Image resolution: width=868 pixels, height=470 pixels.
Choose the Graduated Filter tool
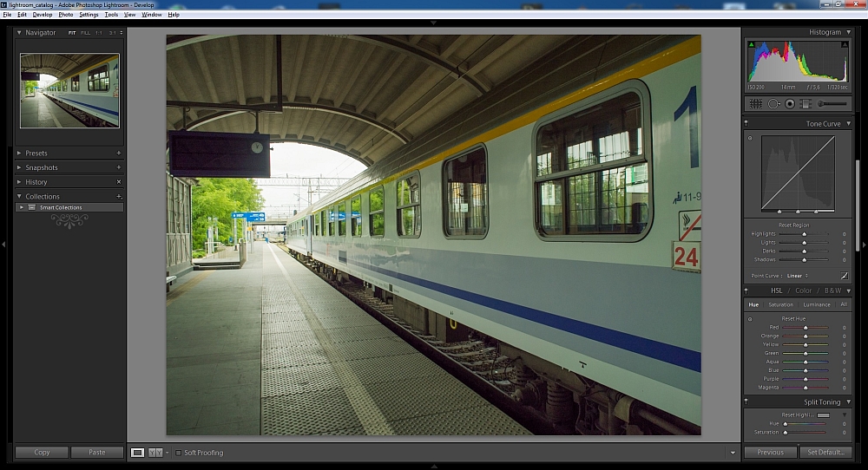pos(806,104)
